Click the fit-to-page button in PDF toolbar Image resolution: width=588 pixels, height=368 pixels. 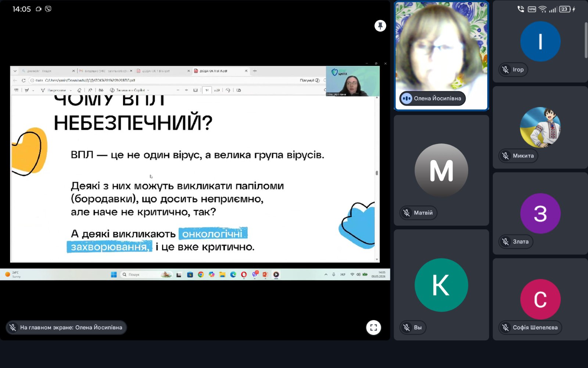click(x=196, y=90)
